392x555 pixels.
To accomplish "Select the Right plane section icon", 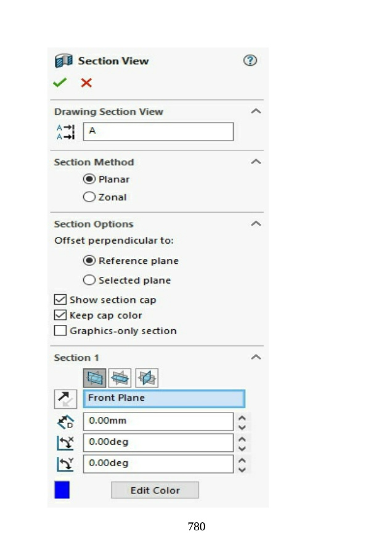I will point(147,377).
